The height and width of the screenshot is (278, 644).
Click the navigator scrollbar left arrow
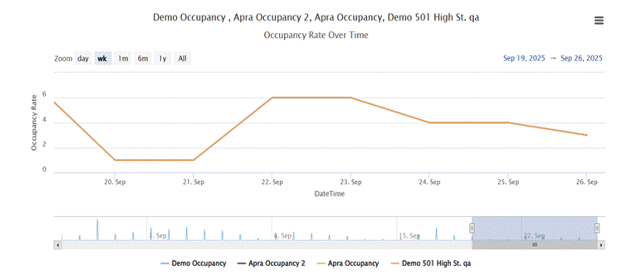point(57,245)
